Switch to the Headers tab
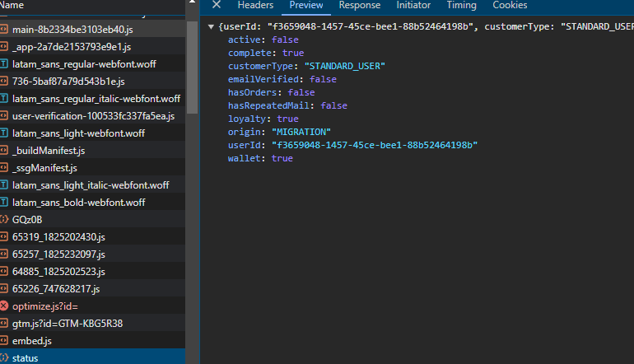634x364 pixels. pos(254,5)
